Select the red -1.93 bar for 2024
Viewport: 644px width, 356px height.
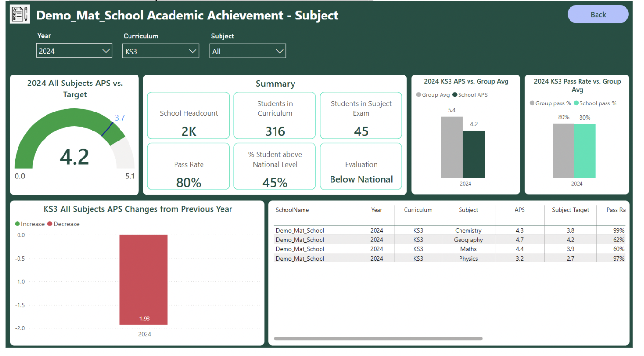[143, 280]
